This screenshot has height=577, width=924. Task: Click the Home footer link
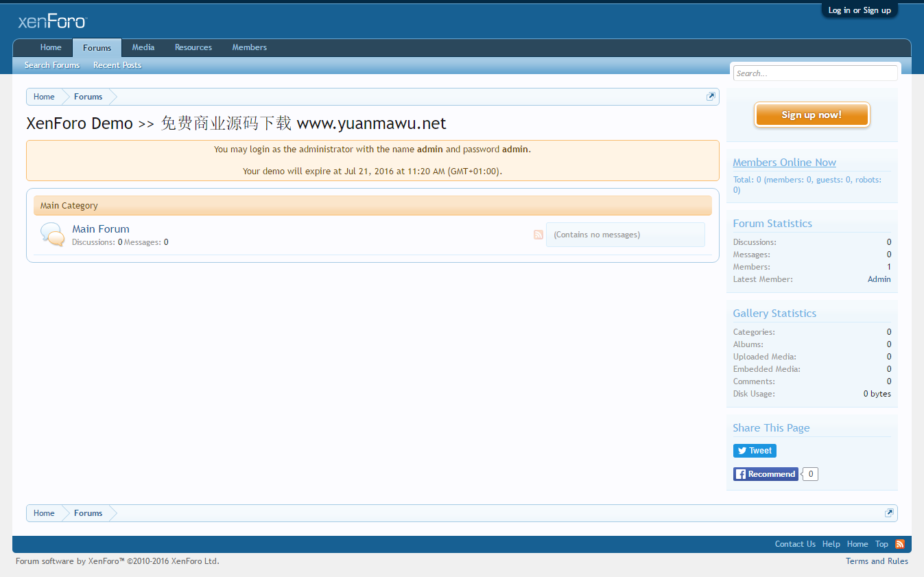click(857, 544)
